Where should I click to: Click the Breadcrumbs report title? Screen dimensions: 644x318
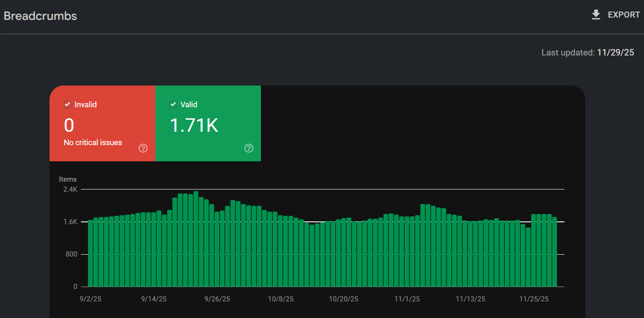[40, 16]
